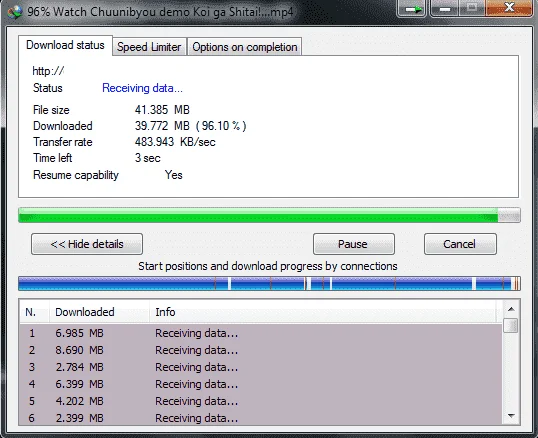This screenshot has width=538, height=438.
Task: Select connection row 2 with 8.690 MB
Action: coord(261,350)
